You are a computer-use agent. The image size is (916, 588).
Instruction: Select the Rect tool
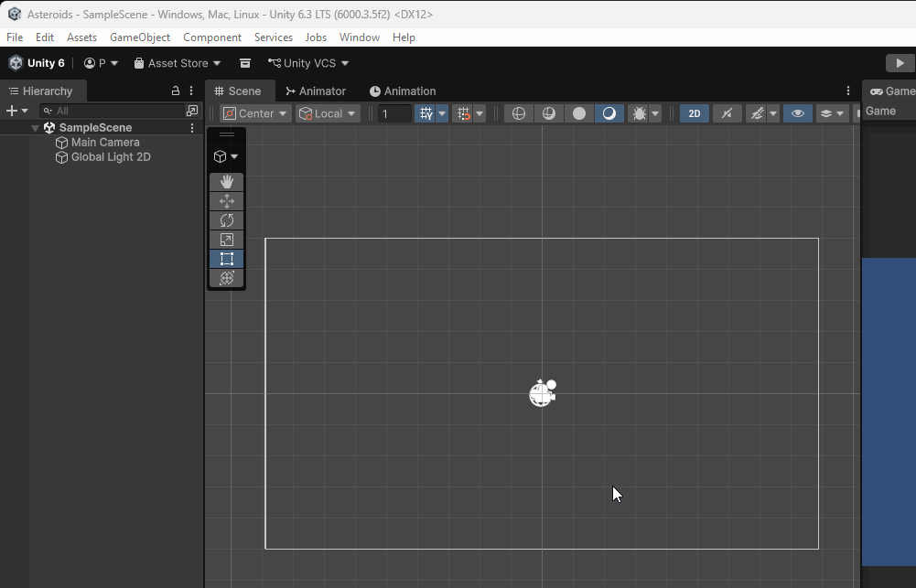(227, 259)
